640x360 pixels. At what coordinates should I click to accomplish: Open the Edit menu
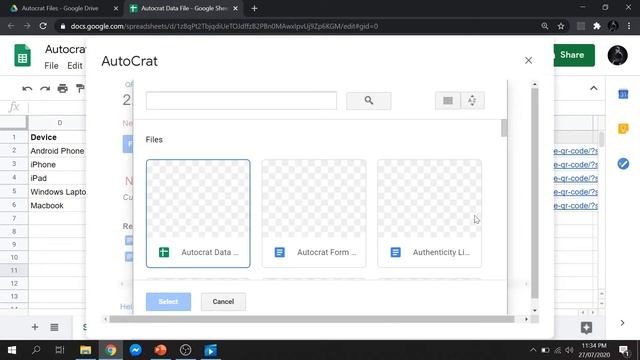(x=75, y=66)
